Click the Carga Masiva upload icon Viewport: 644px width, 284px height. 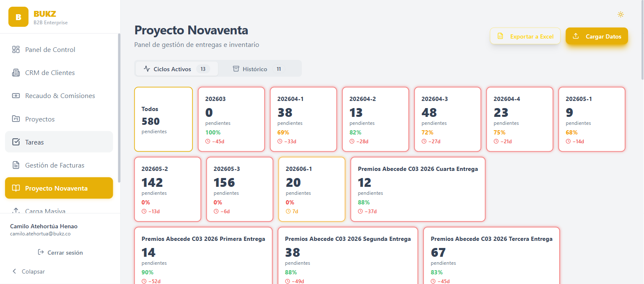(16, 211)
